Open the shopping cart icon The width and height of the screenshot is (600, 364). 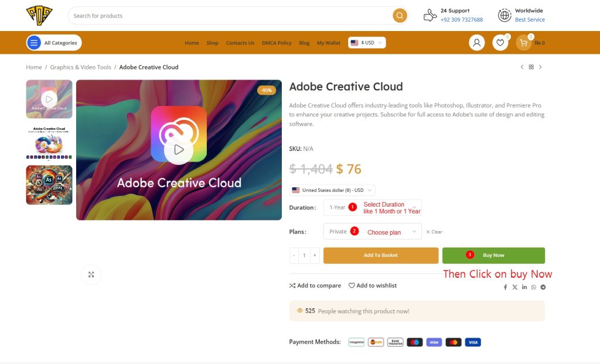pos(523,43)
